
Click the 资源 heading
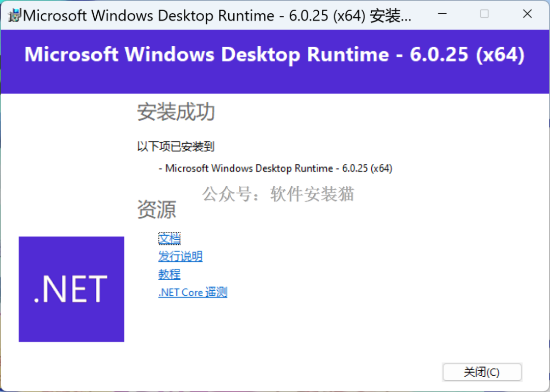156,210
